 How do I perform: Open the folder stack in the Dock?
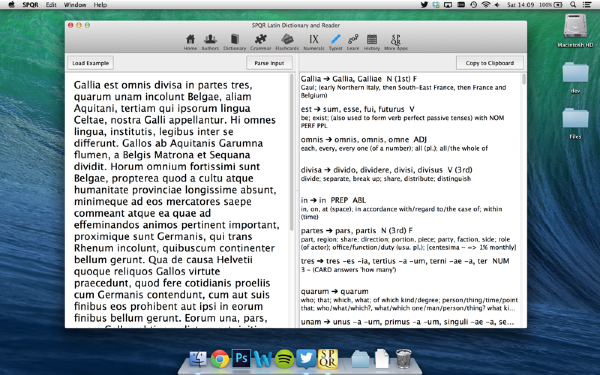point(360,359)
